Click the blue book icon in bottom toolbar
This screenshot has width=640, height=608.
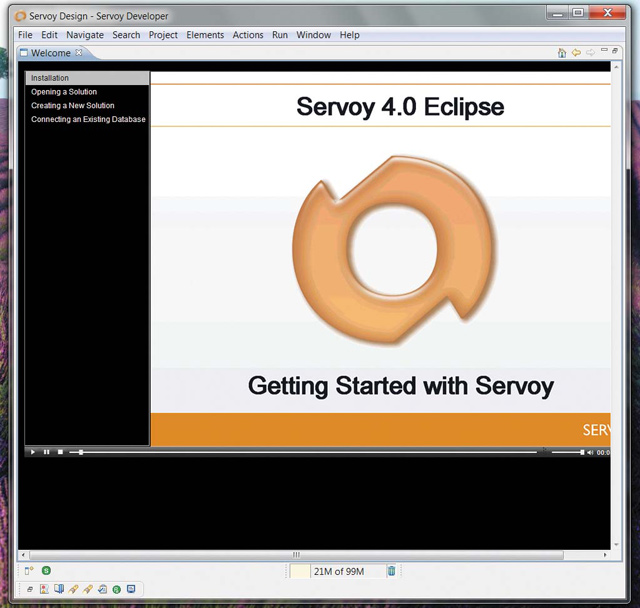[x=59, y=589]
